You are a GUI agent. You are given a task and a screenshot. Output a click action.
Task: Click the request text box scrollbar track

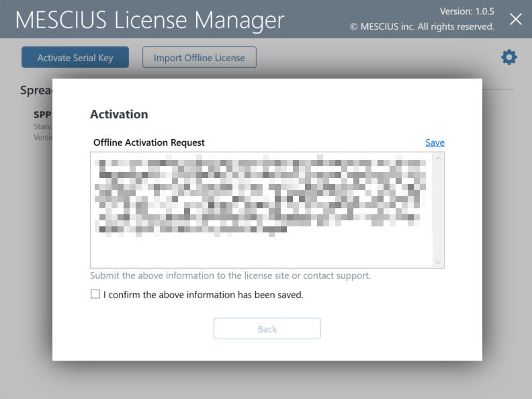(x=438, y=210)
